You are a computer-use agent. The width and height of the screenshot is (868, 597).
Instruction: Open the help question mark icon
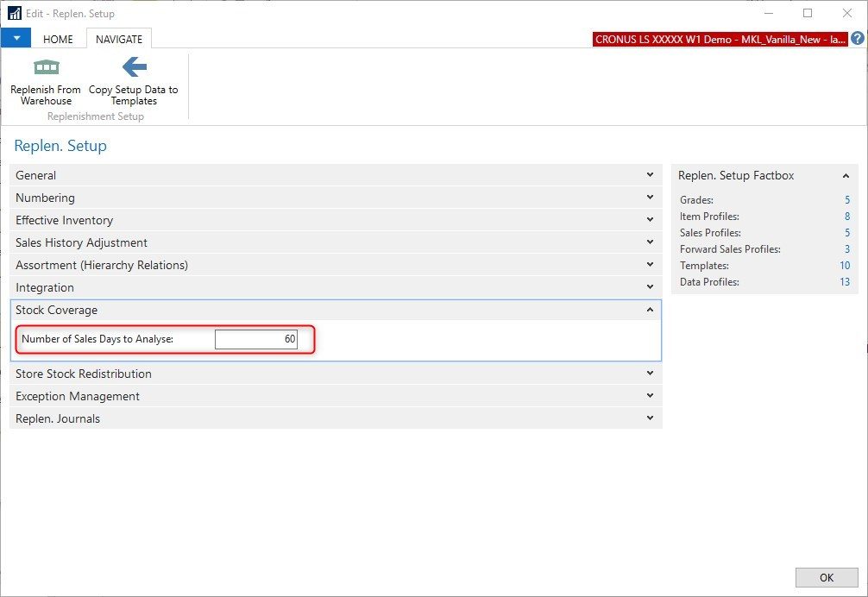point(857,39)
